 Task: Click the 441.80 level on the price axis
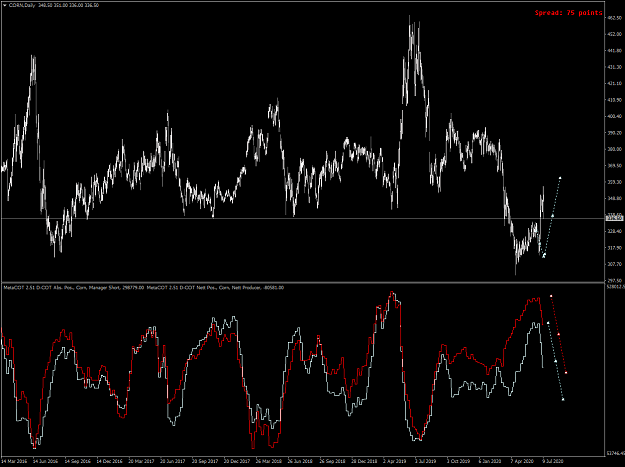coord(614,51)
